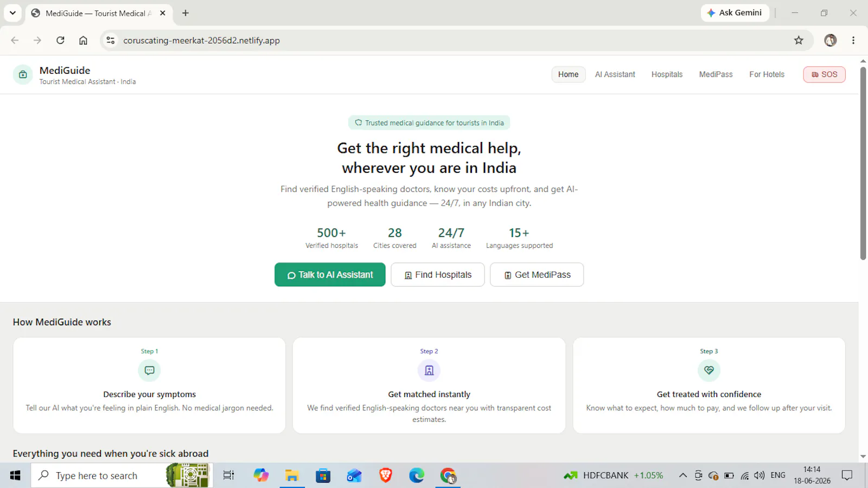868x488 pixels.
Task: Open the Windows Start menu
Action: pos(15,476)
